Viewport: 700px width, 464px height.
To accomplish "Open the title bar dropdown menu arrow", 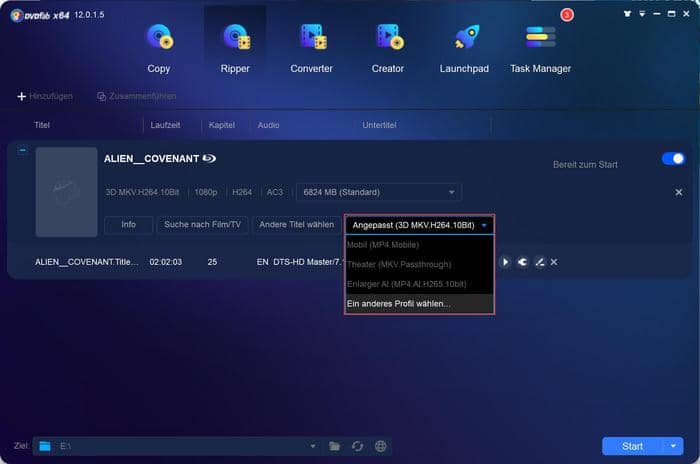I will (642, 14).
